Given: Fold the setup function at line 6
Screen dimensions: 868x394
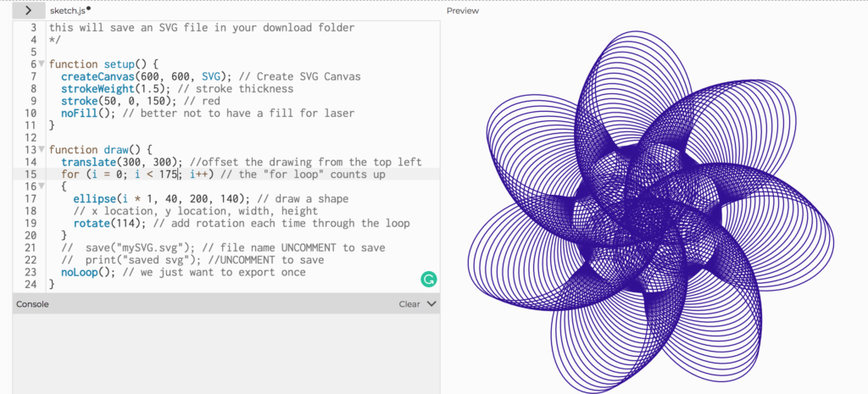Looking at the screenshot, I should 42,64.
